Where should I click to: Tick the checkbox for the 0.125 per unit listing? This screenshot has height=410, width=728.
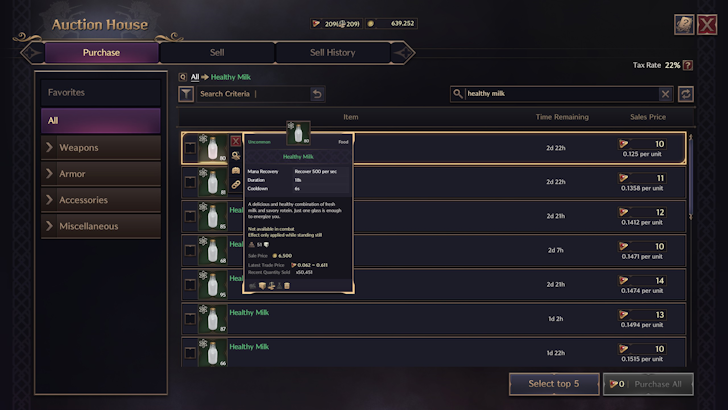pos(190,149)
